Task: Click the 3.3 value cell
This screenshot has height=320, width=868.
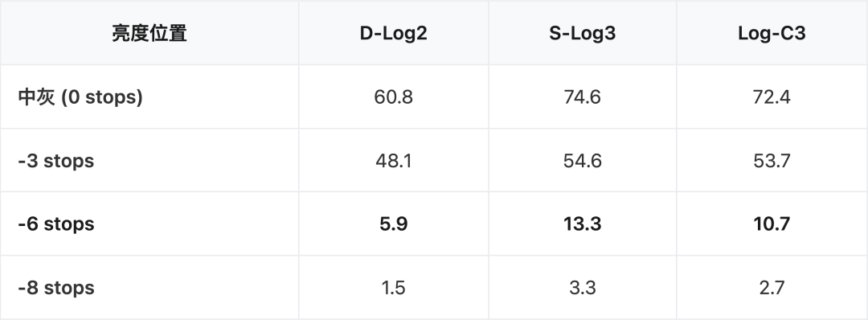Action: 583,288
